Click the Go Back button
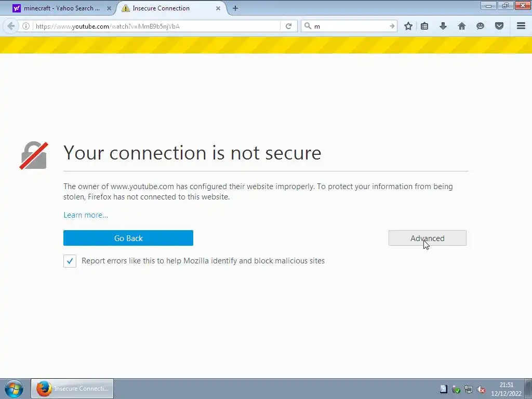532x399 pixels. (x=128, y=238)
